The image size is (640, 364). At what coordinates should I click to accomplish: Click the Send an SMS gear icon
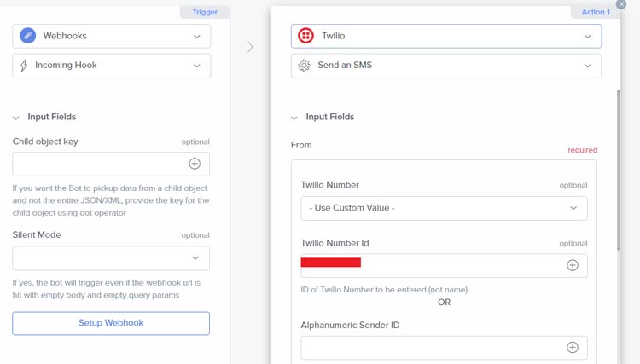[304, 66]
